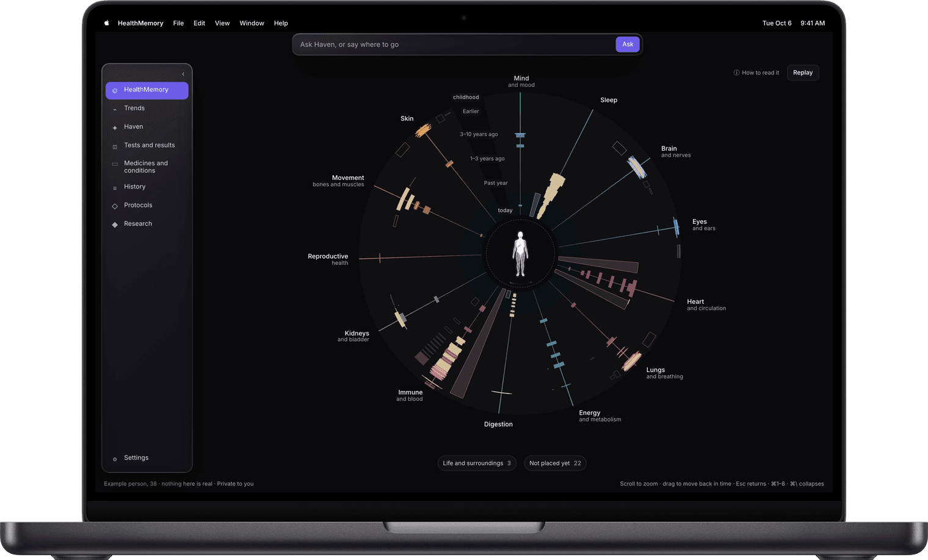928x560 pixels.
Task: Click the Past year ring label
Action: click(x=496, y=183)
